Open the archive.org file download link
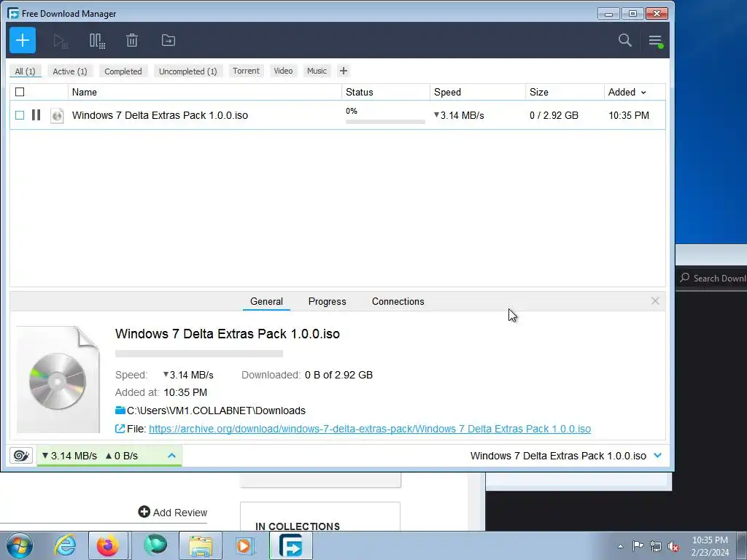747x560 pixels. tap(370, 429)
